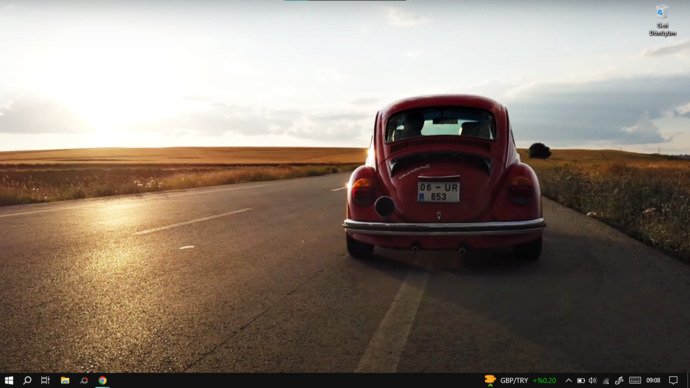The height and width of the screenshot is (388, 690).
Task: Open the Action Center notifications icon
Action: 673,381
